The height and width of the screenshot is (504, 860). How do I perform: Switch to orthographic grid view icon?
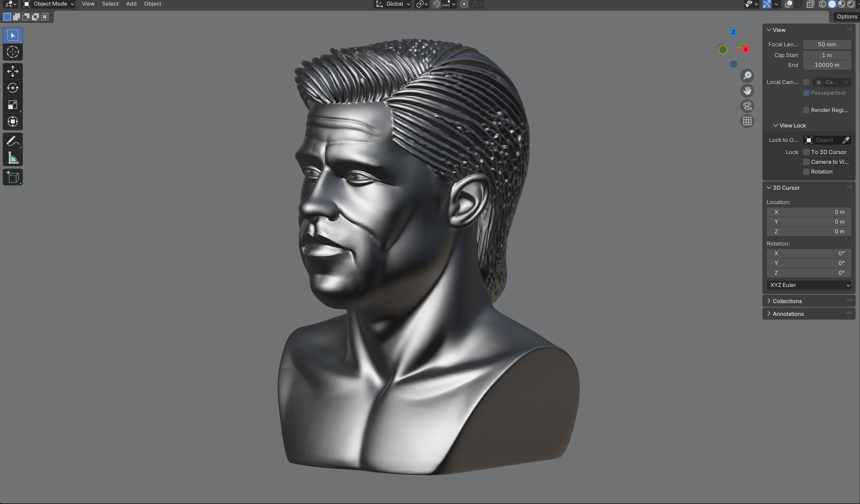(x=747, y=121)
